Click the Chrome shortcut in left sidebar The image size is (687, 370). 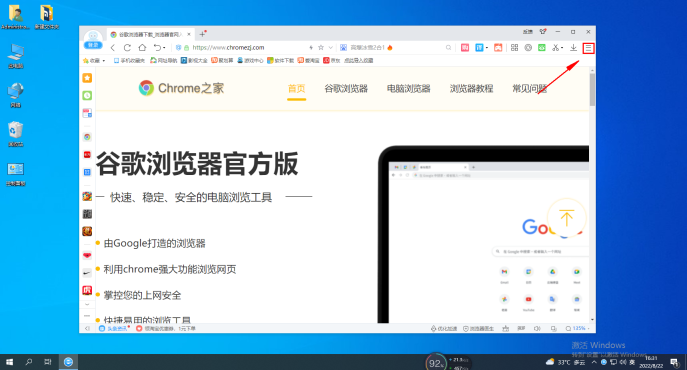coord(87,137)
